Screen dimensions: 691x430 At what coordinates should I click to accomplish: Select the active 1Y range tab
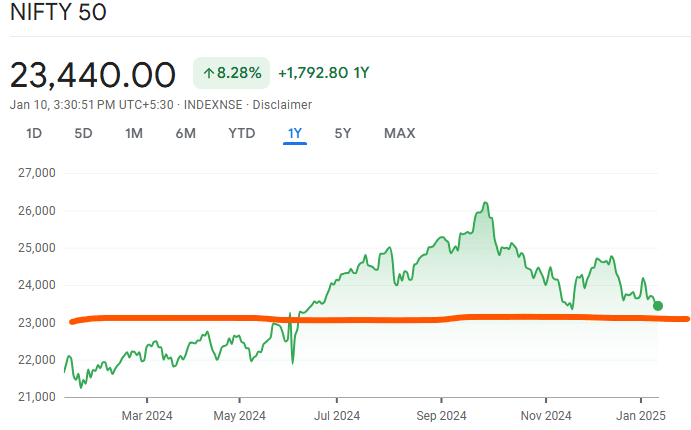tap(295, 133)
